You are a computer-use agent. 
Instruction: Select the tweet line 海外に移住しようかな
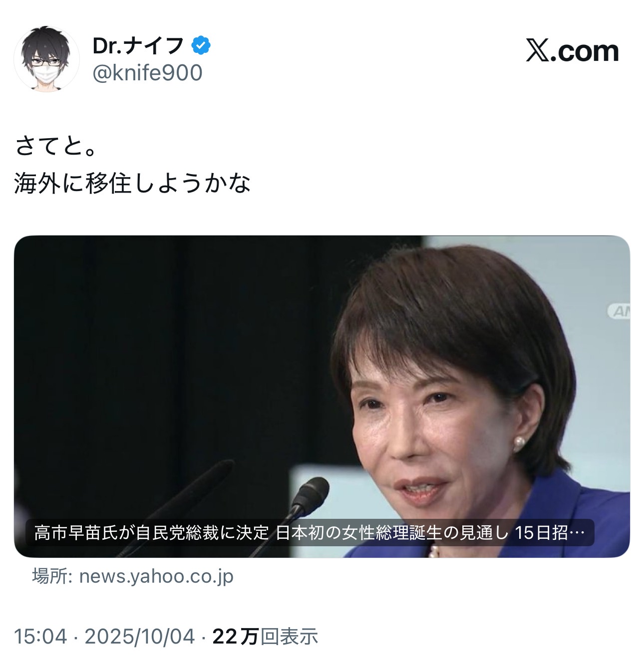click(132, 183)
